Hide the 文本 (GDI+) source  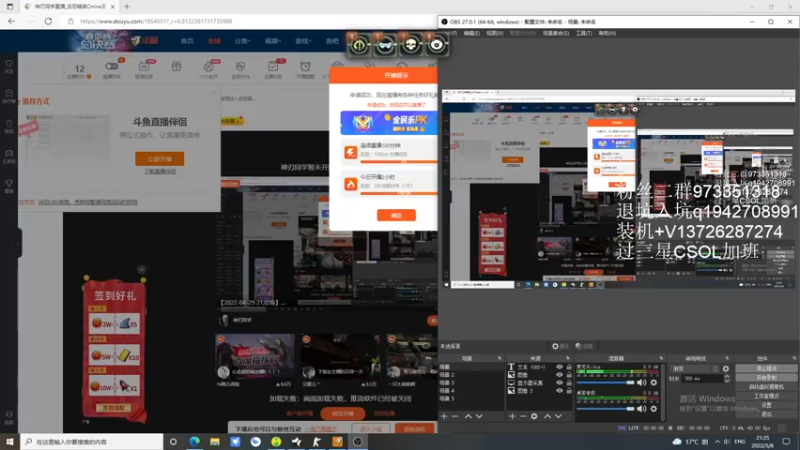559,367
